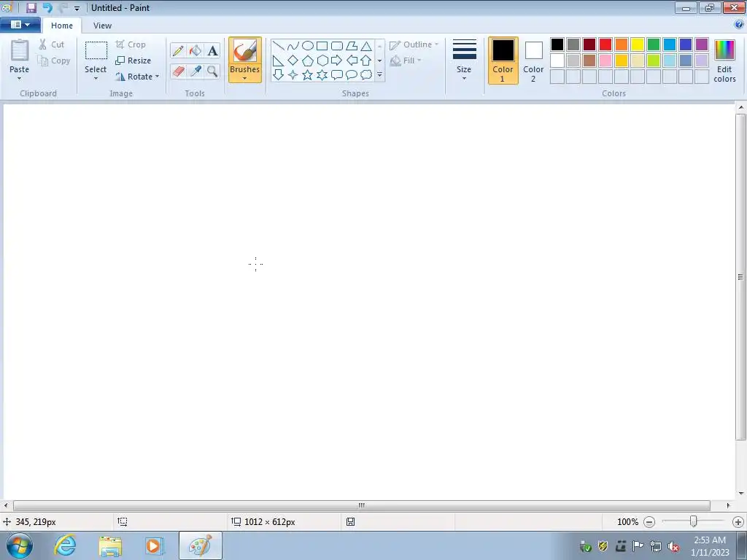The image size is (747, 560).
Task: Move the Shapes gallery down one row
Action: click(x=379, y=61)
